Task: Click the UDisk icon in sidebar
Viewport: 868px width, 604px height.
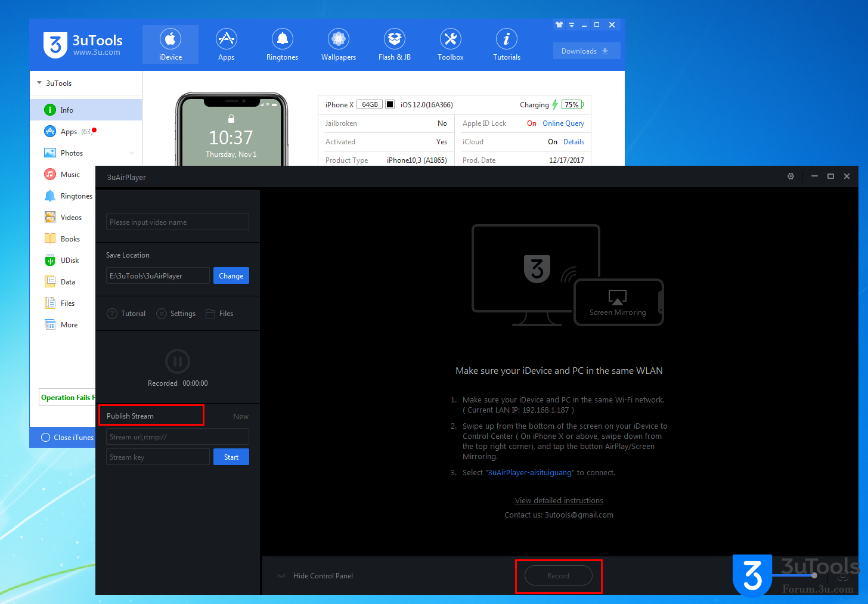Action: (50, 260)
